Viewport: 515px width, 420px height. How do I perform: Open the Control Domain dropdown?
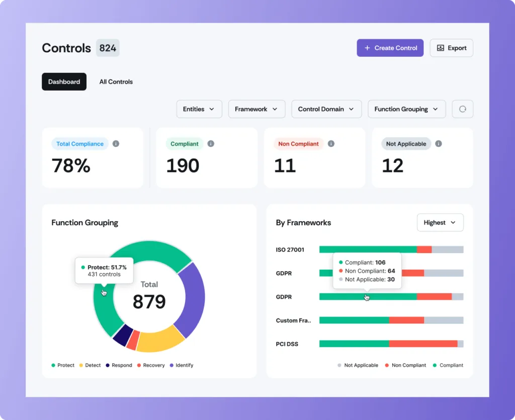click(326, 109)
